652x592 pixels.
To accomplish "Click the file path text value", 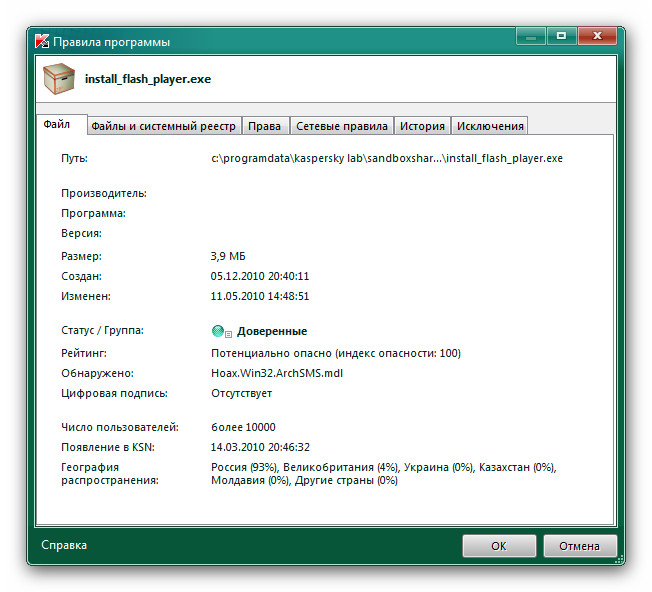I will coord(386,158).
